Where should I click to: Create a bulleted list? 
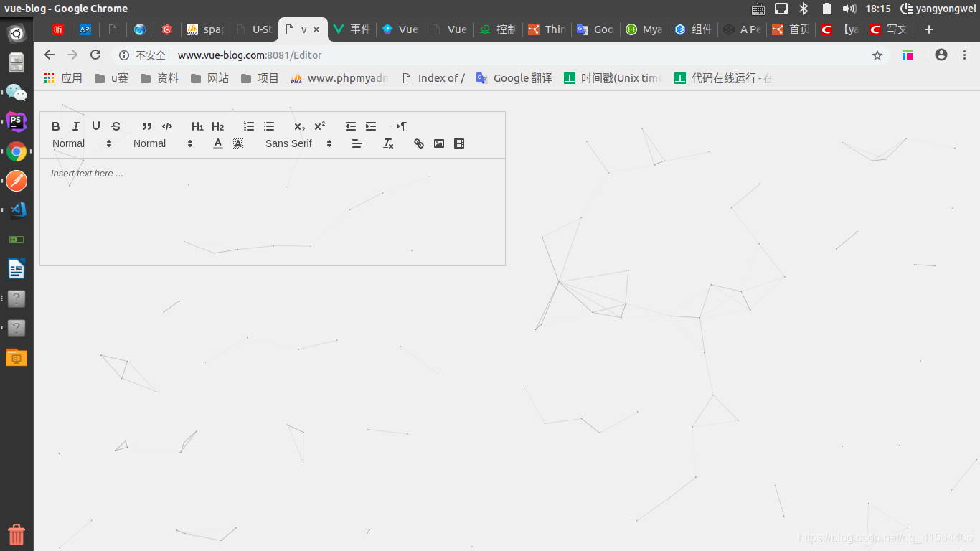(269, 126)
